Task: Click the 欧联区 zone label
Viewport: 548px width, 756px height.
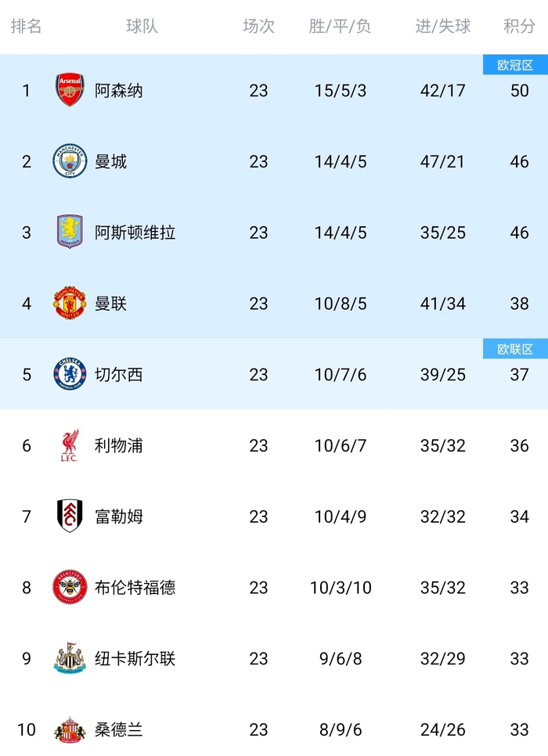Action: click(x=515, y=349)
